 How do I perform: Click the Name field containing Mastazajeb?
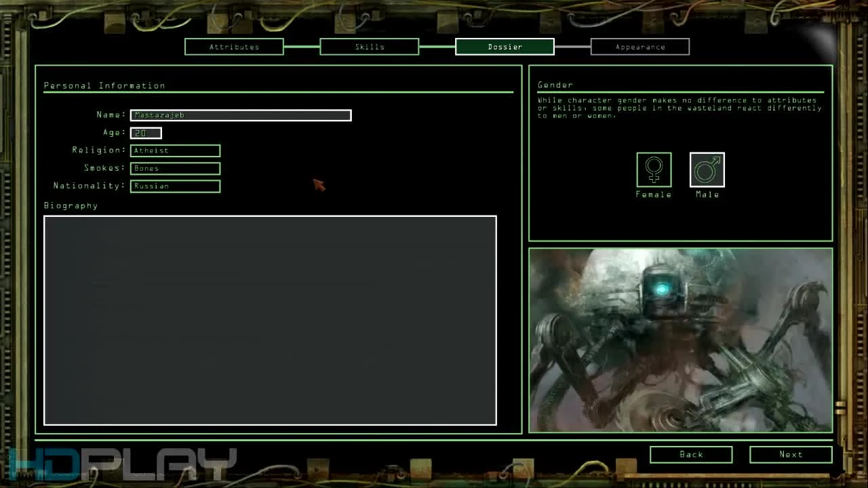(x=240, y=115)
